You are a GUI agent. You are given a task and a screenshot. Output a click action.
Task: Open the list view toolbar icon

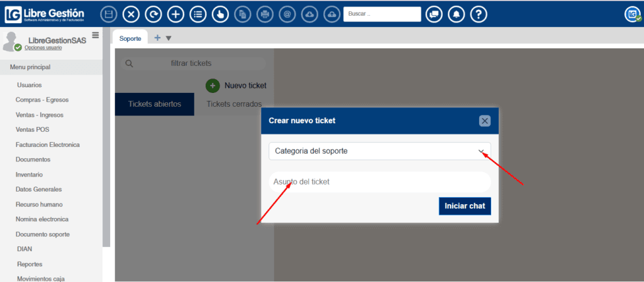[x=197, y=14]
